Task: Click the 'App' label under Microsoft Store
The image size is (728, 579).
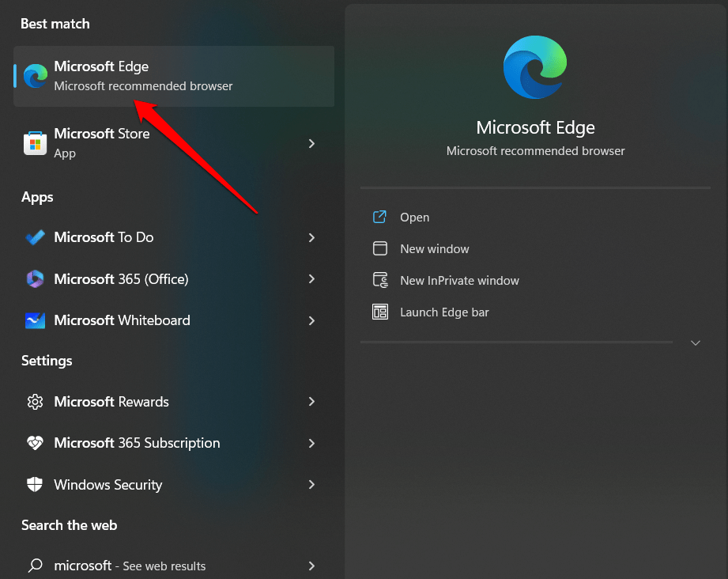Action: click(65, 153)
